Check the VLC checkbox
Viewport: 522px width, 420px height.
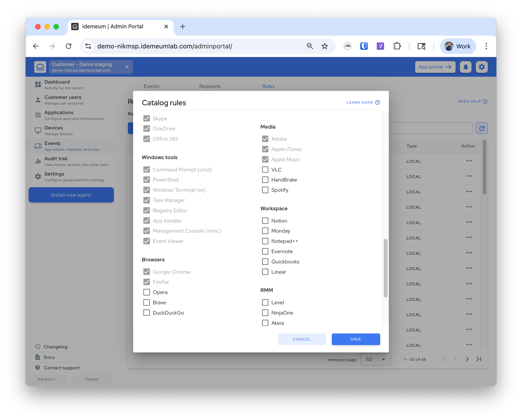coord(265,170)
